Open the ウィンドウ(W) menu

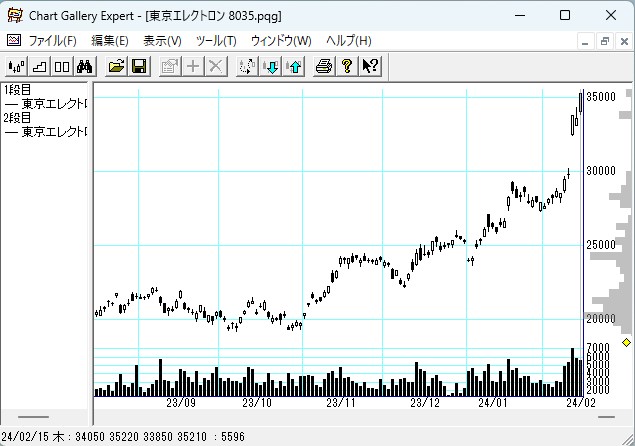point(281,41)
